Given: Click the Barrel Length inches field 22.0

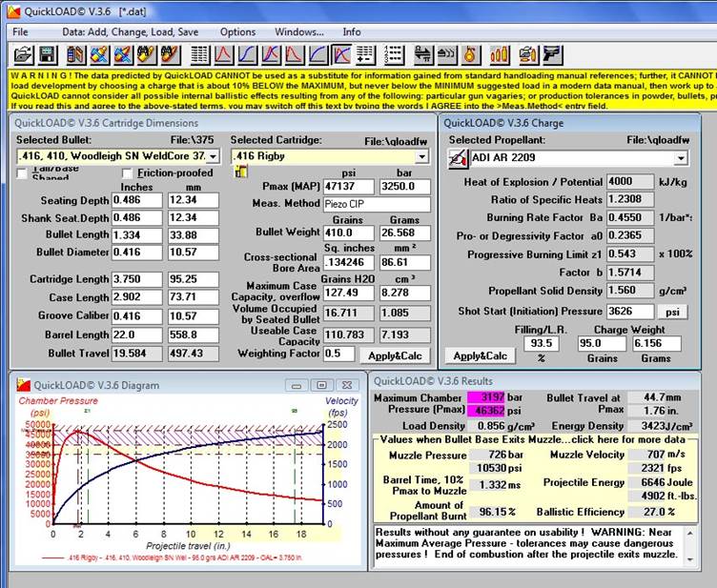Looking at the screenshot, I should pos(136,335).
